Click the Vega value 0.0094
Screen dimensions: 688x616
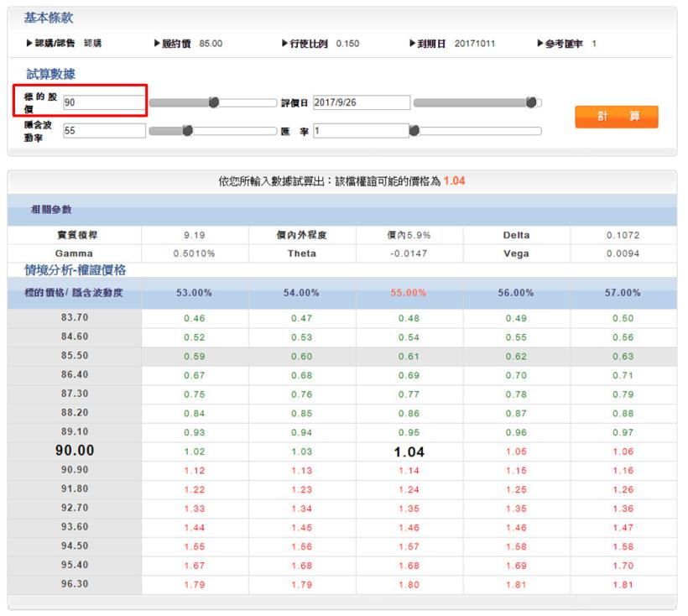[623, 253]
